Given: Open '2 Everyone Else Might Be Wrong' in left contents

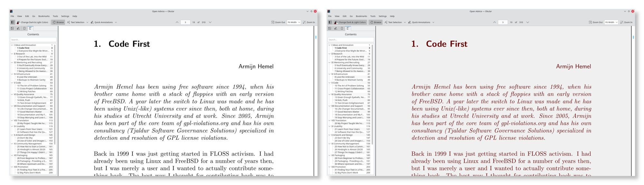Looking at the screenshot, I should click(x=33, y=51).
